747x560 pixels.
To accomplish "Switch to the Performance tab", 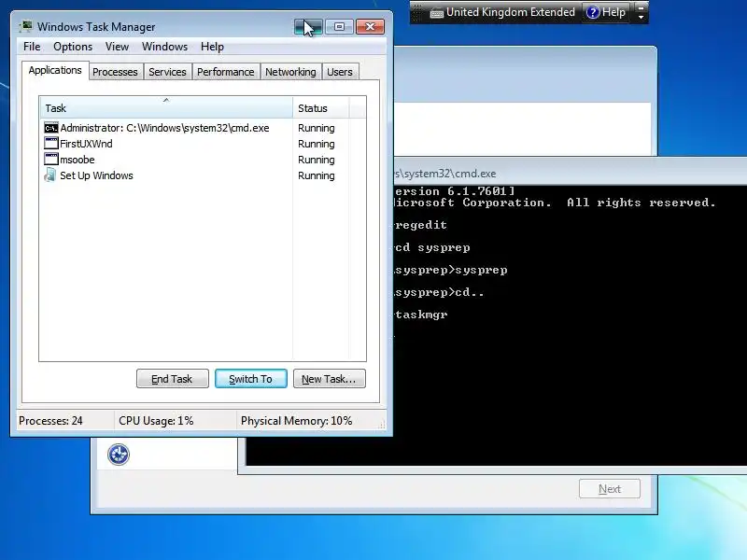I will point(226,72).
